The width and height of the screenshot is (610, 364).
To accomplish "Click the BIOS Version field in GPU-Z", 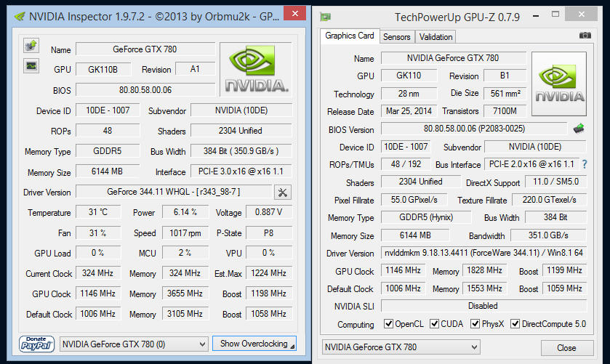I will click(x=474, y=129).
